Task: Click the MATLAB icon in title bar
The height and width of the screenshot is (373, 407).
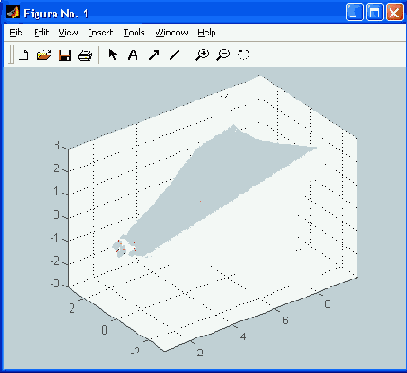Action: (x=13, y=13)
